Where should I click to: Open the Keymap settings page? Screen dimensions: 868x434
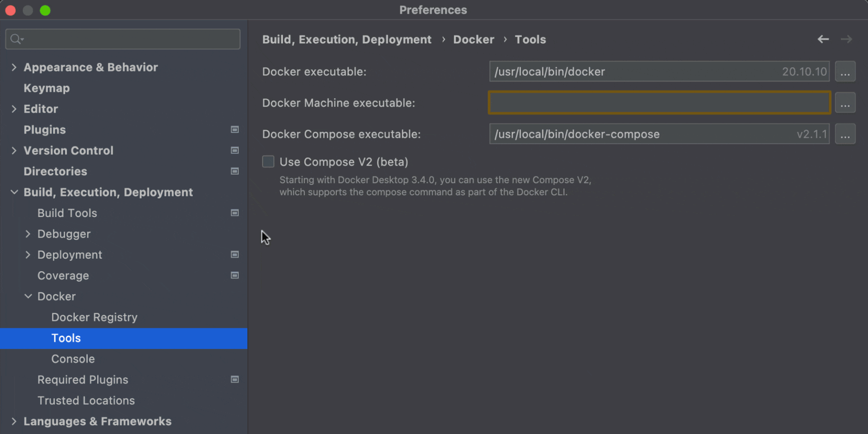point(47,88)
